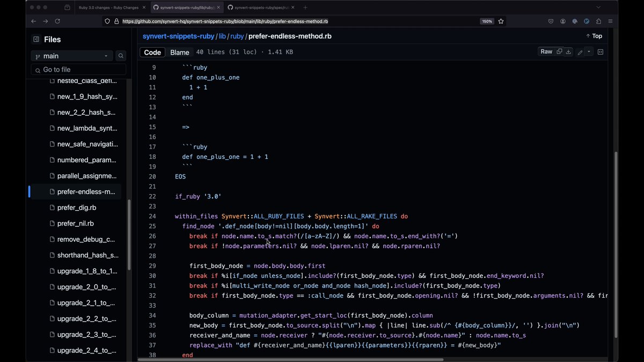644x362 pixels.
Task: Copy raw file contents with the copy icon
Action: click(x=559, y=51)
